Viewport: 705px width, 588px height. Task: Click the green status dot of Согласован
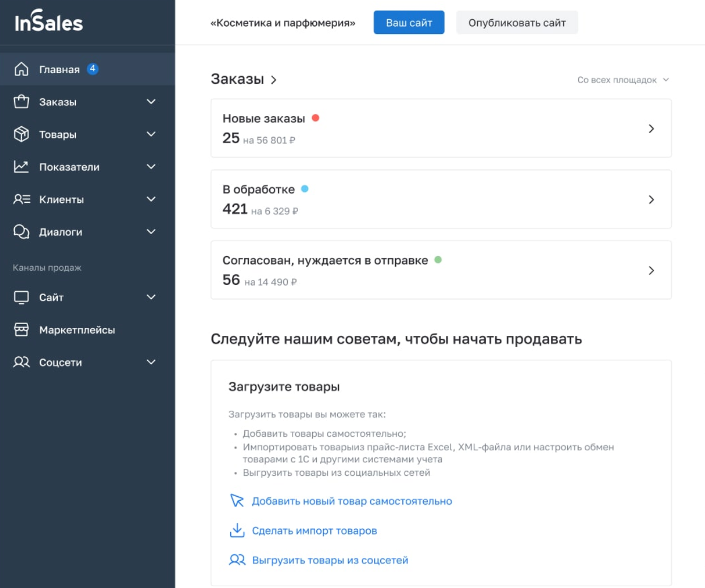pyautogui.click(x=438, y=259)
